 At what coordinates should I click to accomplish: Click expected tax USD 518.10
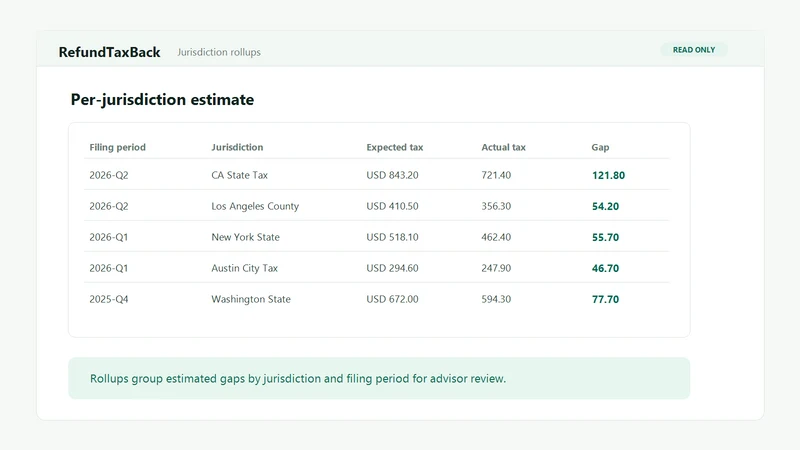click(392, 237)
